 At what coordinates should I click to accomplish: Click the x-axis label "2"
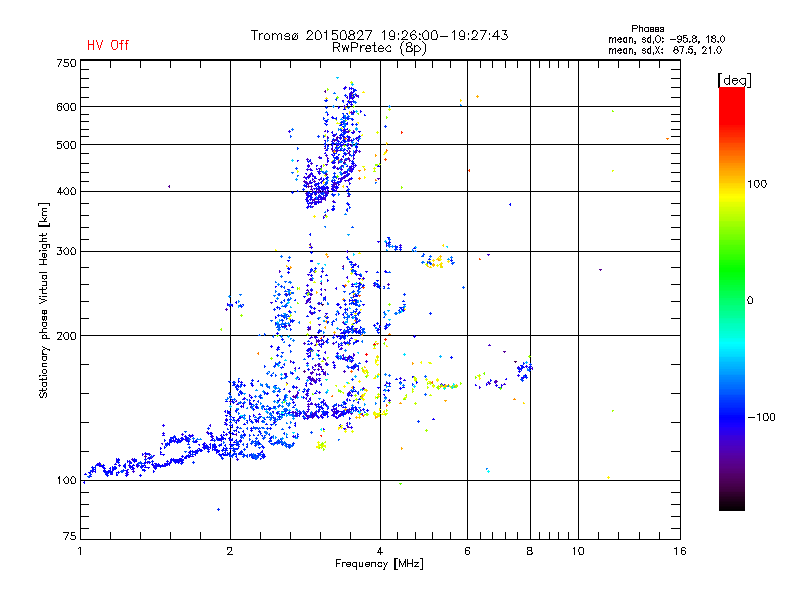coord(230,551)
